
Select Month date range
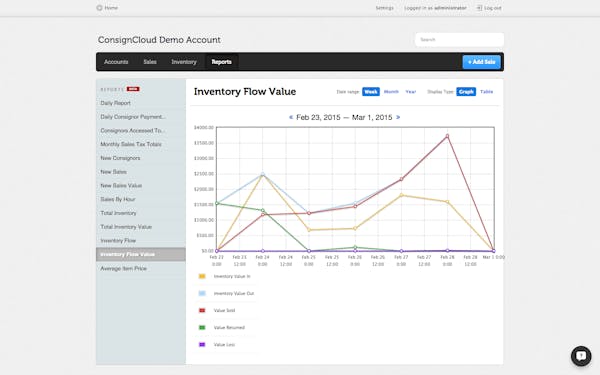pyautogui.click(x=391, y=92)
